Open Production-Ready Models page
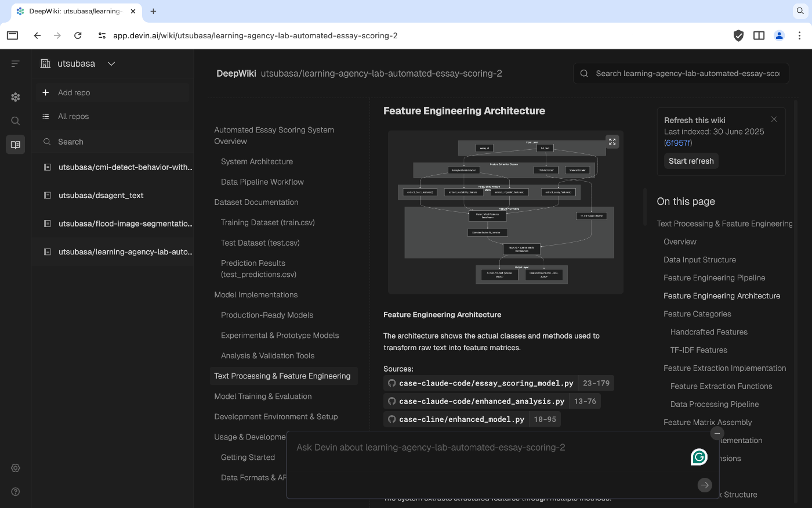Viewport: 812px width, 508px height. (267, 315)
